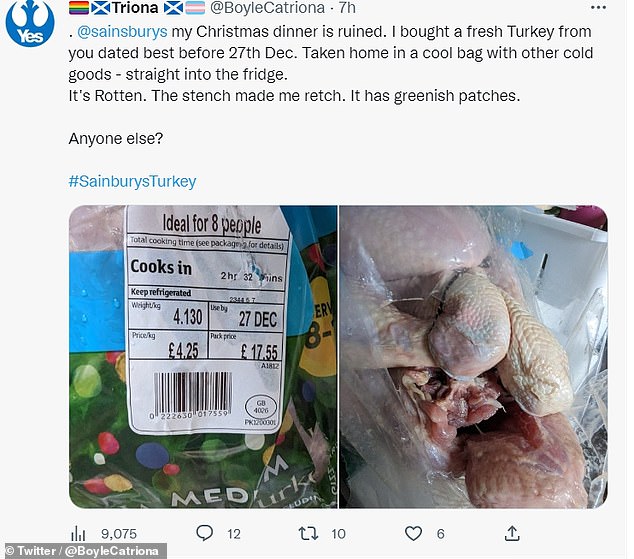Click the share upload icon
The image size is (634, 559).
[x=512, y=534]
